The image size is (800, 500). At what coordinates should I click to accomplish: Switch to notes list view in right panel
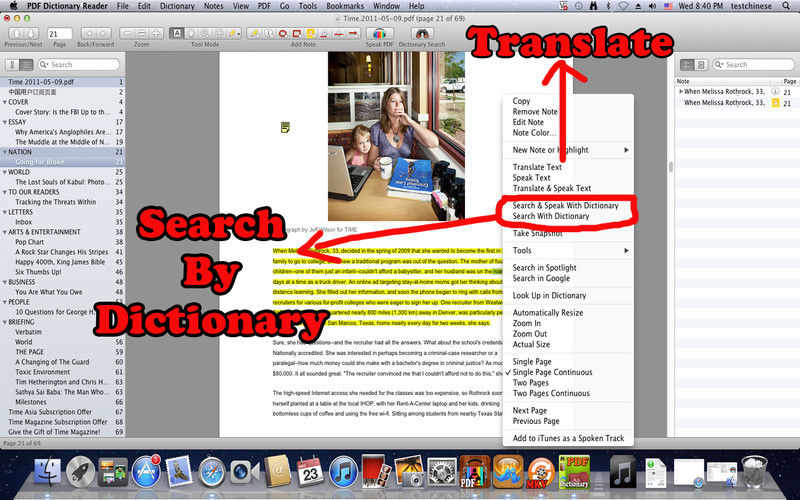pos(687,65)
